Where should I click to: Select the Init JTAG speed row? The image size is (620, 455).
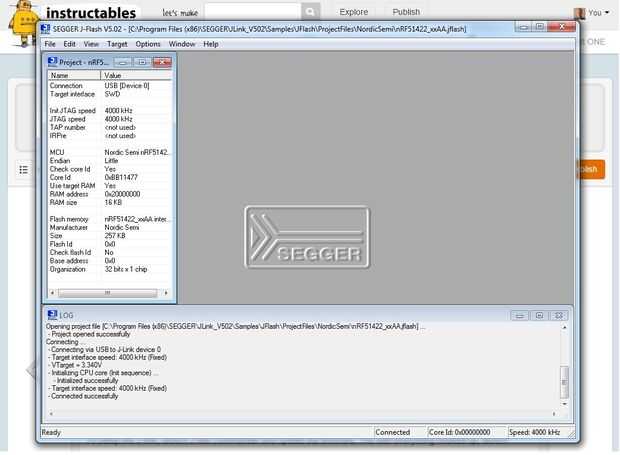click(110, 111)
